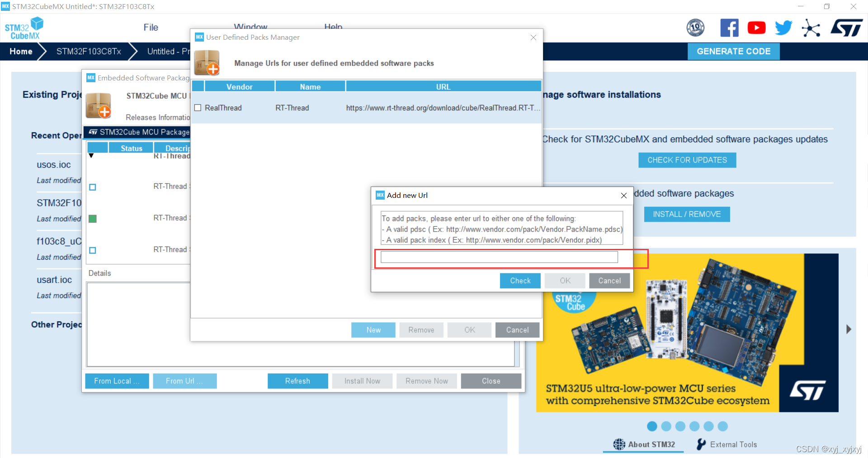868x458 pixels.
Task: Click OK in User Defined Packs Manager
Action: (469, 330)
